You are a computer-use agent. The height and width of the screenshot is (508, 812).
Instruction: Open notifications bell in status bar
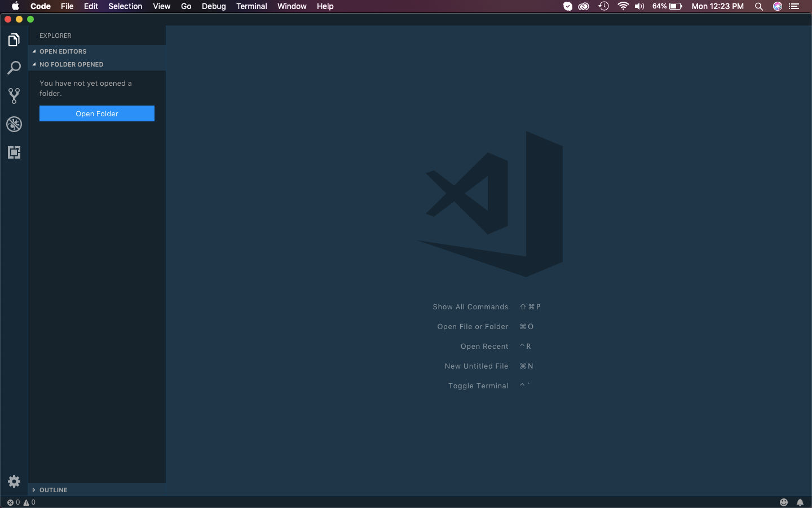click(800, 502)
